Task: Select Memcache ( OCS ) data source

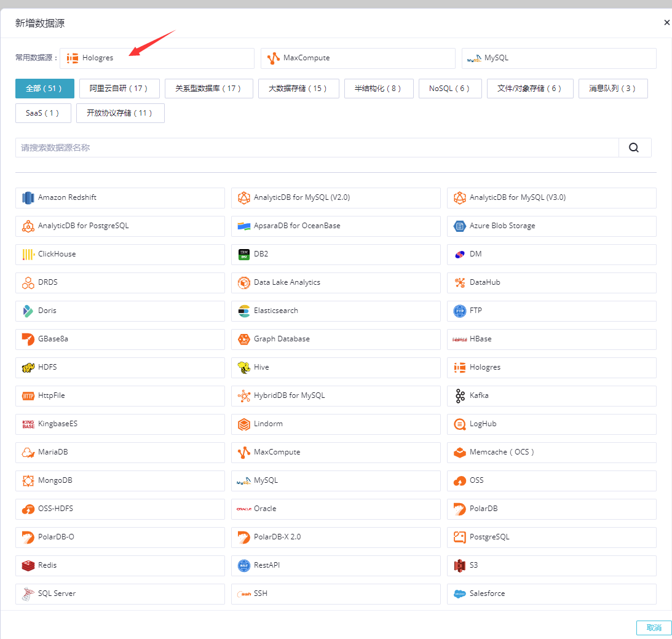Action: [551, 453]
